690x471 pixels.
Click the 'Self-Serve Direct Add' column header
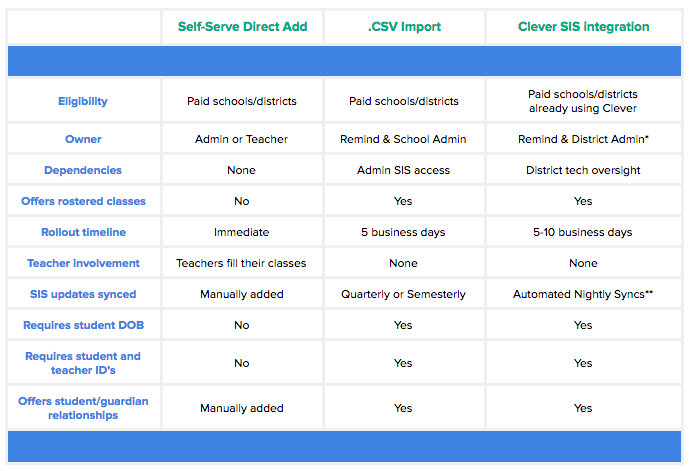(x=242, y=26)
